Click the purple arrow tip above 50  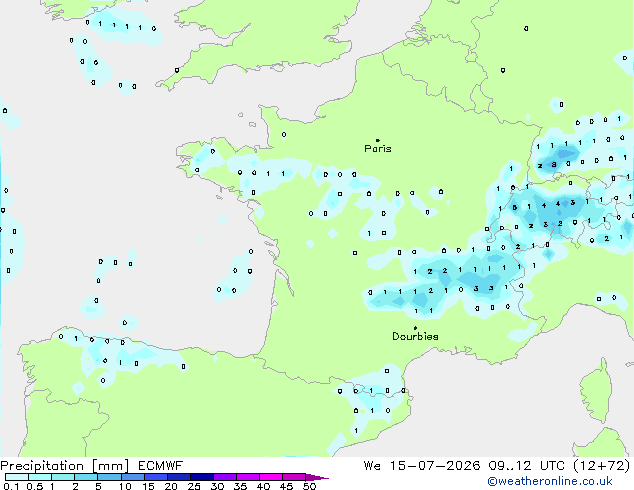point(317,477)
